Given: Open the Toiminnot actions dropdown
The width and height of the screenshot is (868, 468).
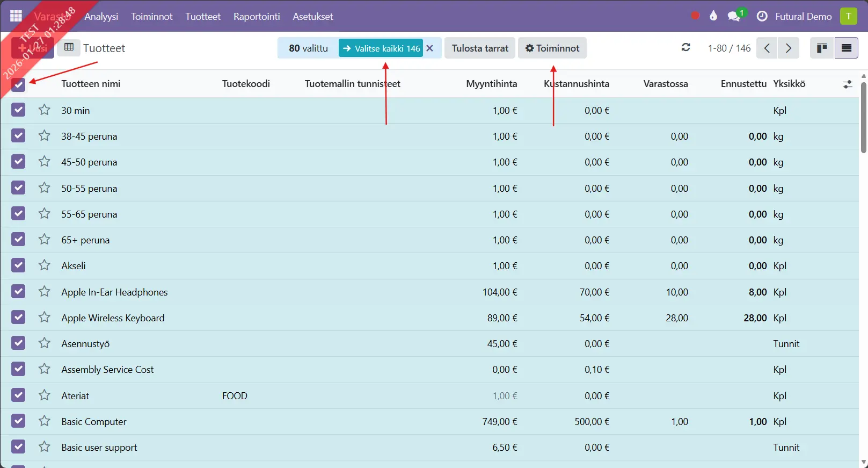Looking at the screenshot, I should click(552, 48).
